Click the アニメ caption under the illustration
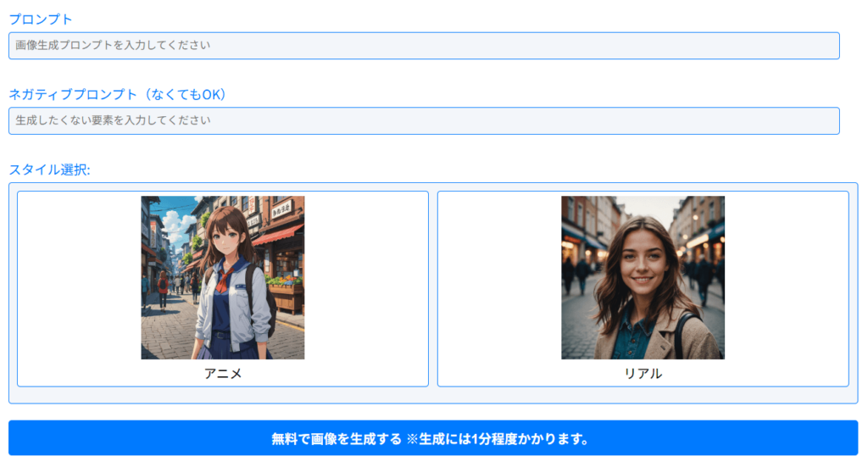The width and height of the screenshot is (868, 462). pyautogui.click(x=223, y=373)
